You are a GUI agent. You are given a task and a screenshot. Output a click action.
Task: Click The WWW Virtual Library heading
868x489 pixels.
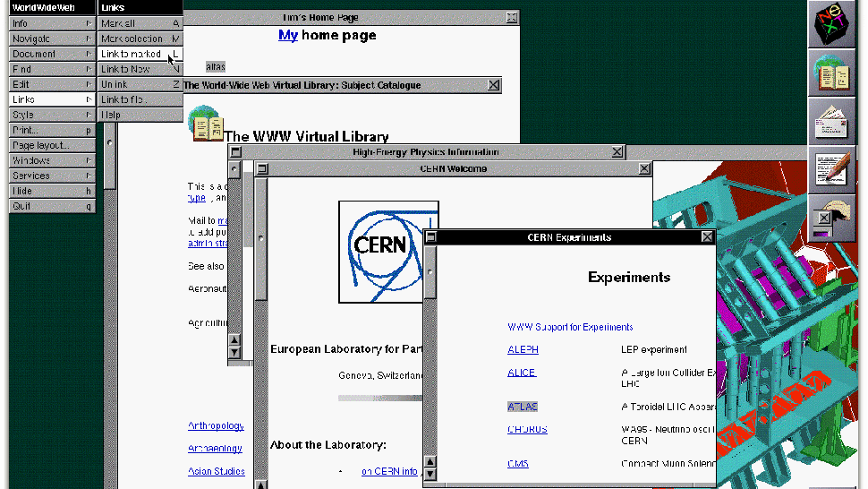click(x=306, y=136)
